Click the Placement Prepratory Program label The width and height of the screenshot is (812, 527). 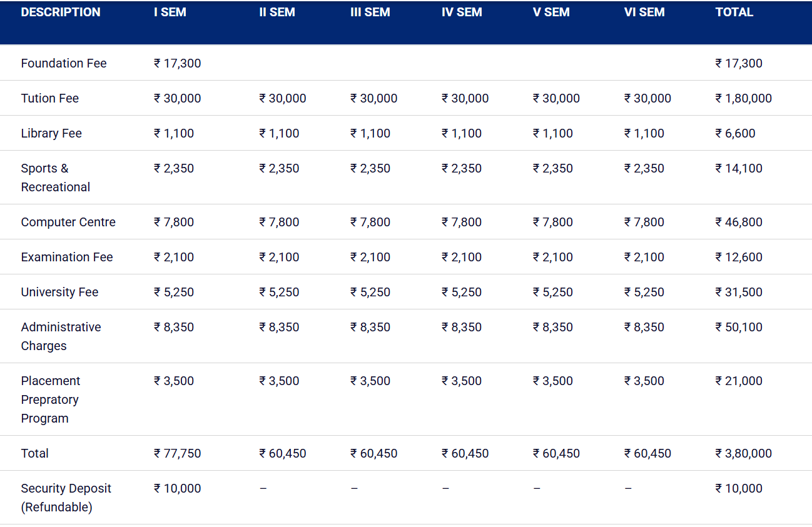click(x=50, y=399)
